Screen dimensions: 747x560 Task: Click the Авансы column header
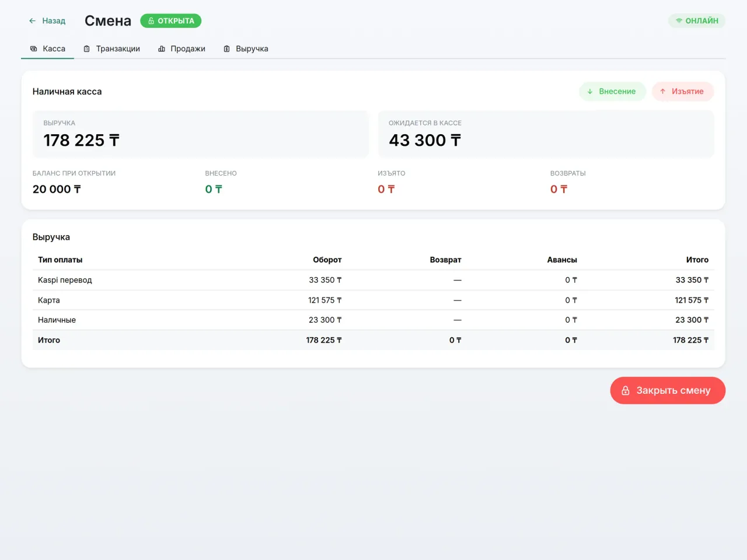[562, 260]
